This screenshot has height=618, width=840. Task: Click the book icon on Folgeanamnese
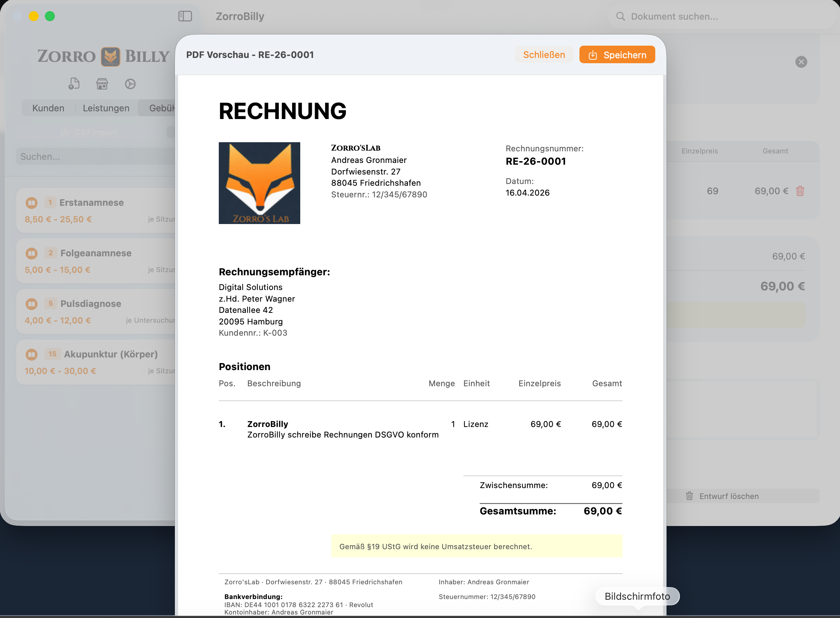click(x=32, y=253)
